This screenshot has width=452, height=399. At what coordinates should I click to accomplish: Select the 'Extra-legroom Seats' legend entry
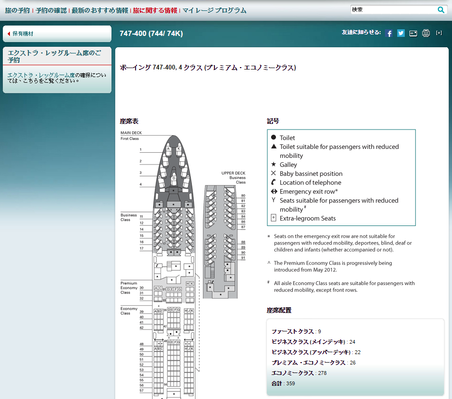click(303, 218)
